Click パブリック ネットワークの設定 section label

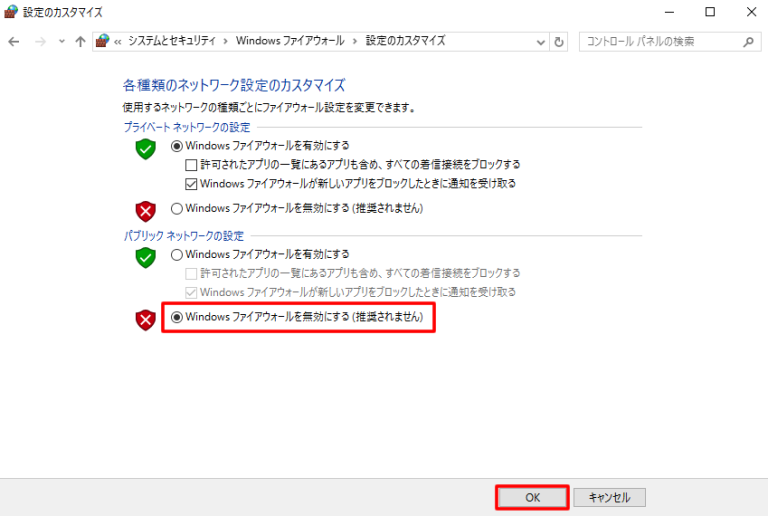click(x=184, y=236)
